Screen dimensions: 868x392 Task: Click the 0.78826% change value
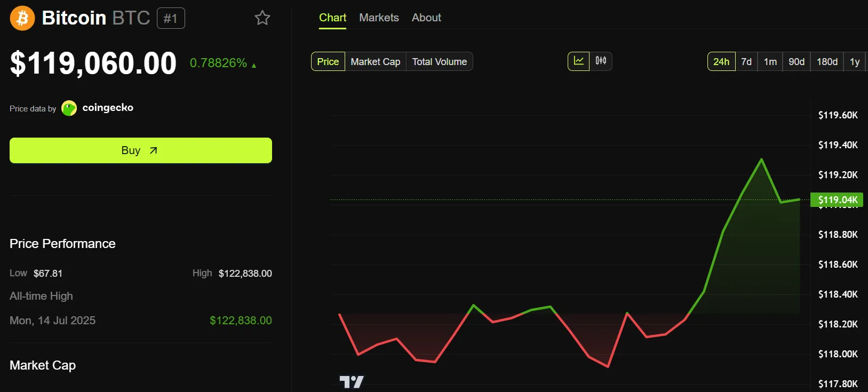[218, 63]
